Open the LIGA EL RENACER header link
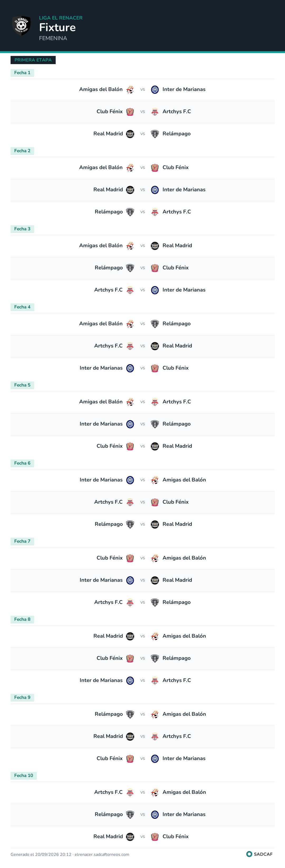285x868 pixels. tap(61, 18)
